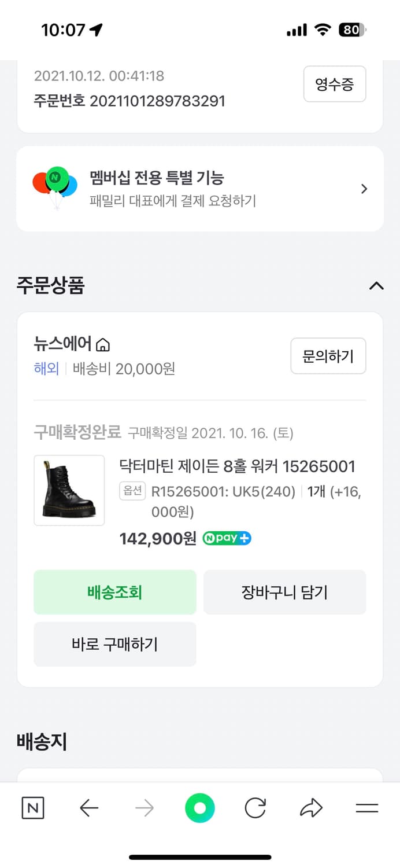Share this order via the share icon
This screenshot has width=400, height=868.
[x=310, y=808]
